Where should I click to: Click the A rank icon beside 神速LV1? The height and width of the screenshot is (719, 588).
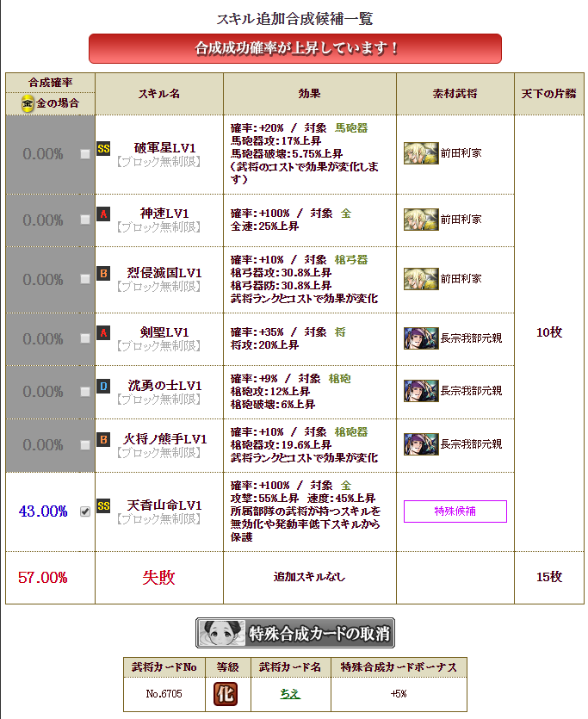click(103, 214)
